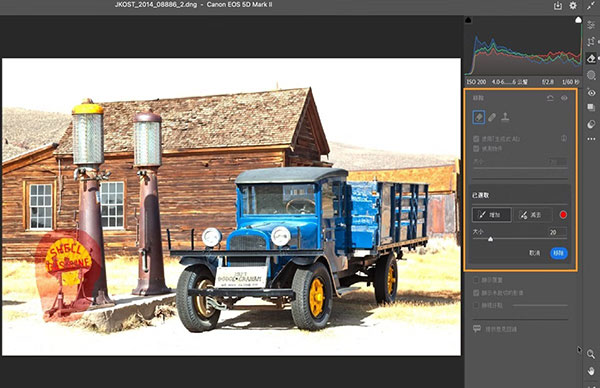Click the ISO 200 readout under histogram
Viewport: 600px width, 388px height.
coord(476,82)
